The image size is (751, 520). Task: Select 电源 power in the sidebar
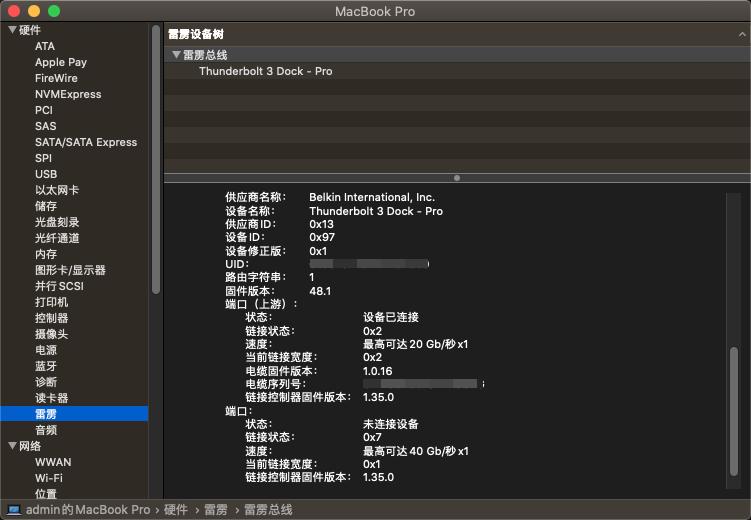46,350
